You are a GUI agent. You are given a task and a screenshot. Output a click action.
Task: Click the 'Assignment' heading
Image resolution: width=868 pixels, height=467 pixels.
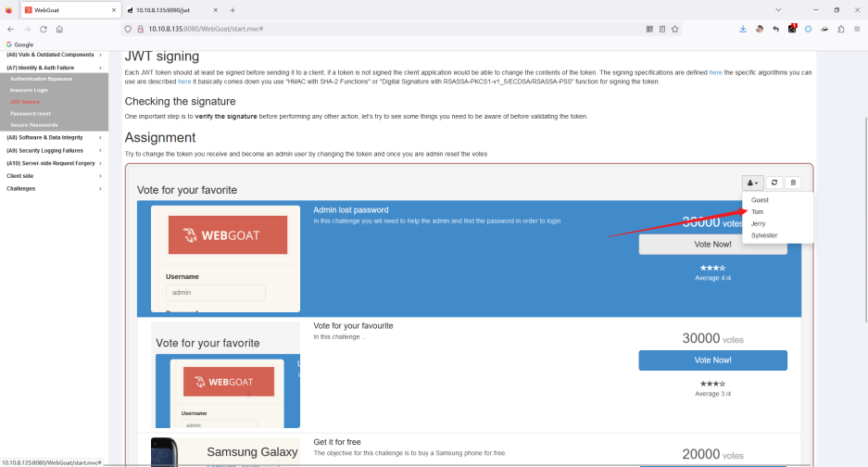tap(160, 137)
